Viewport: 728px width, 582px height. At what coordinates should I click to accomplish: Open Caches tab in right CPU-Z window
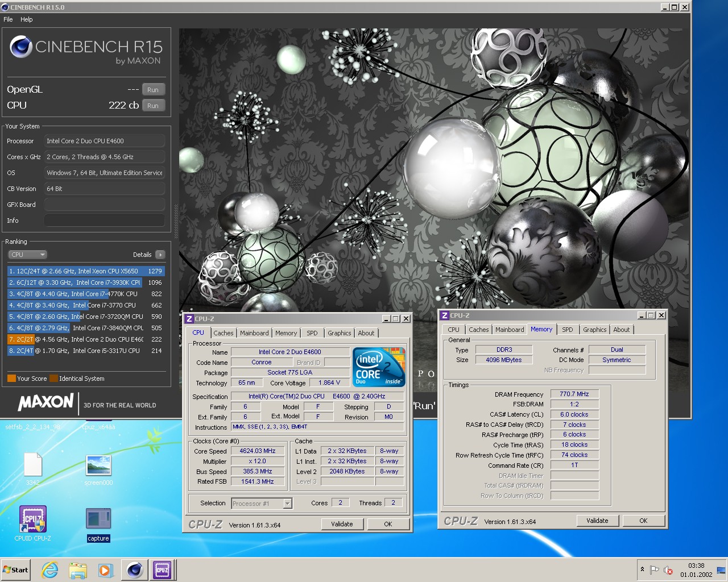[x=479, y=330]
